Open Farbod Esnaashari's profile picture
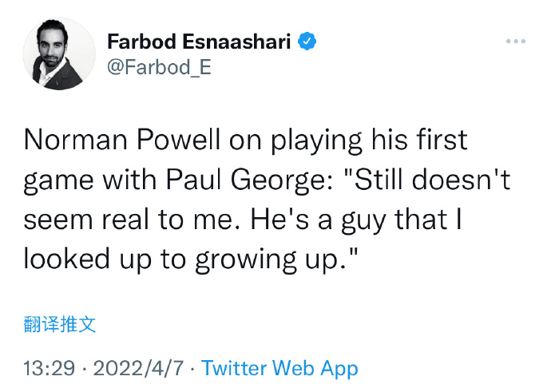Image resolution: width=551 pixels, height=392 pixels. tap(59, 53)
